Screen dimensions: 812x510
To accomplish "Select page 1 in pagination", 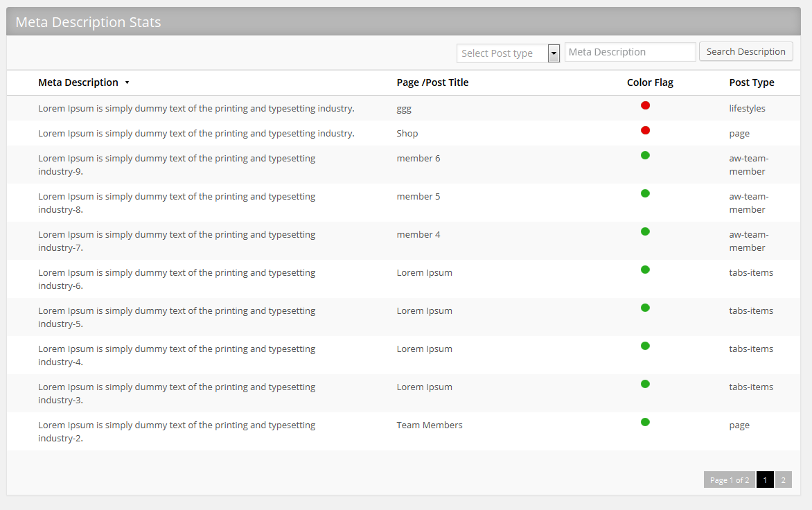I will tap(765, 480).
